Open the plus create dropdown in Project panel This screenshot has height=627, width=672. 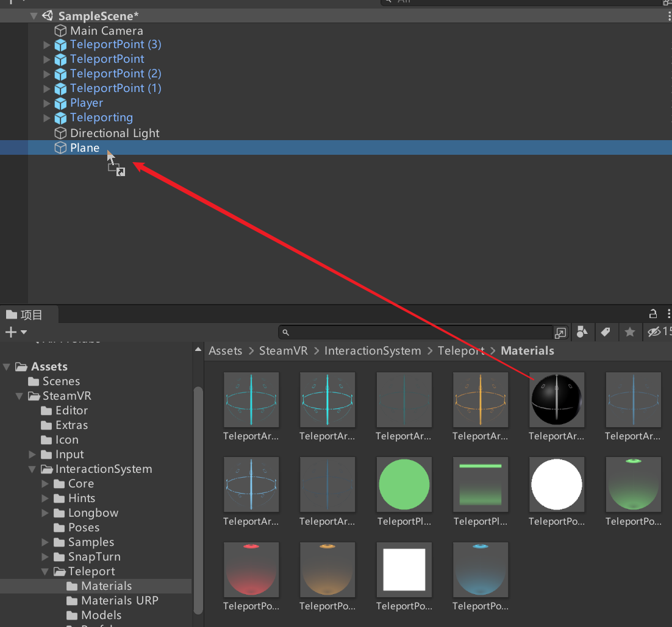pos(16,332)
